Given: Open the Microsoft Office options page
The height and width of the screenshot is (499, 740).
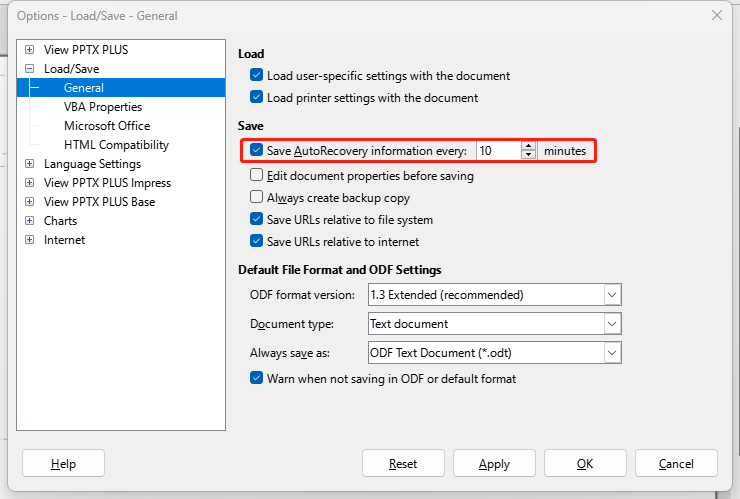Looking at the screenshot, I should [x=107, y=126].
